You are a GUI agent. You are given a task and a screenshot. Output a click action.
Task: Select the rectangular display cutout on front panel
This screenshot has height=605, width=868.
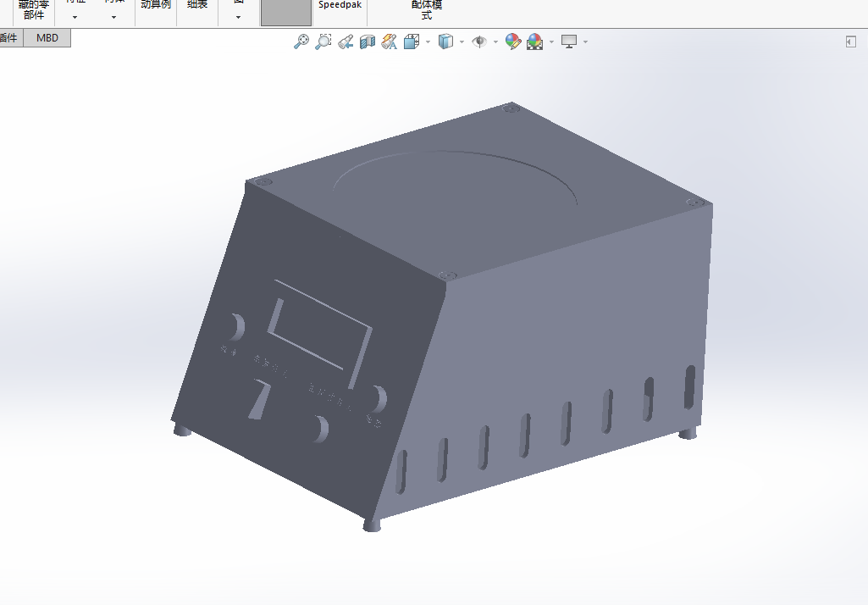point(320,334)
